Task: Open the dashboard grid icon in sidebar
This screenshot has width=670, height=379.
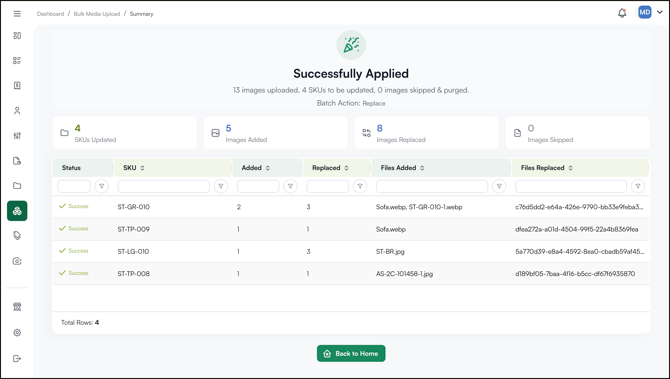Action: coord(17,35)
